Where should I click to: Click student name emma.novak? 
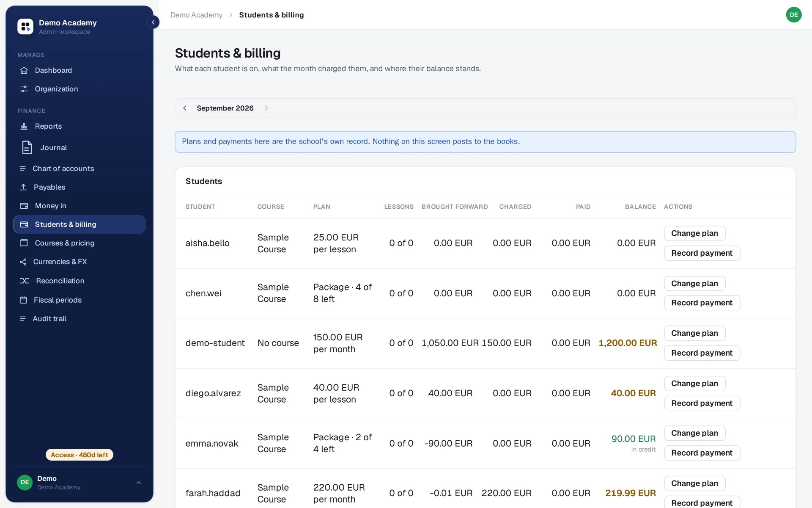(212, 443)
